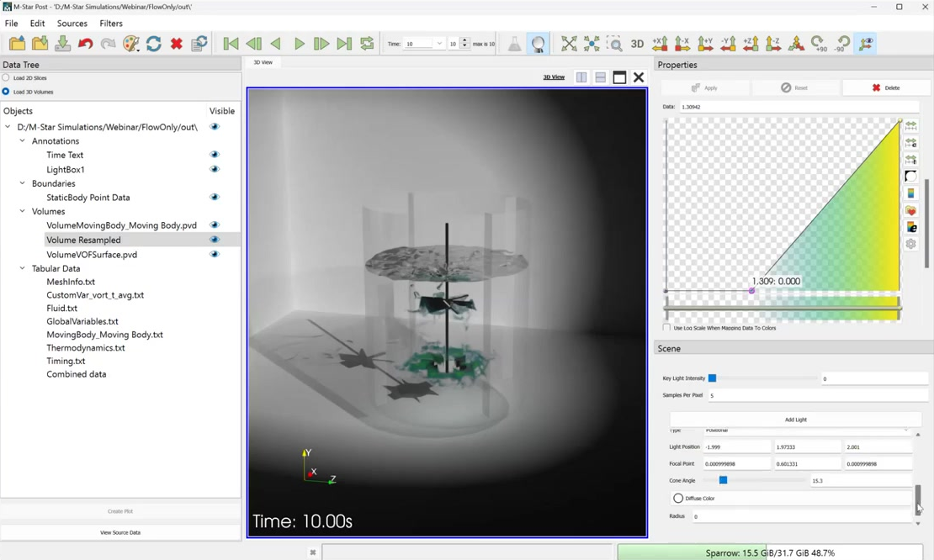
Task: Click the Samples Per Pixel field
Action: 817,395
